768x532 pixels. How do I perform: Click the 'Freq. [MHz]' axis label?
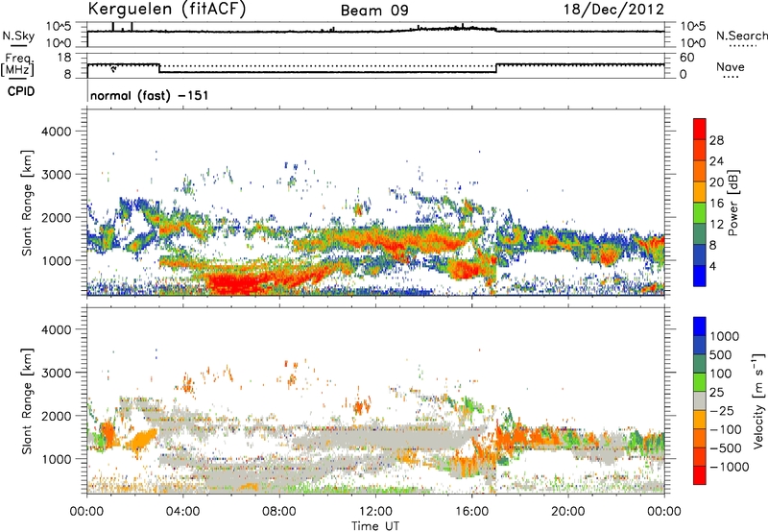17,64
